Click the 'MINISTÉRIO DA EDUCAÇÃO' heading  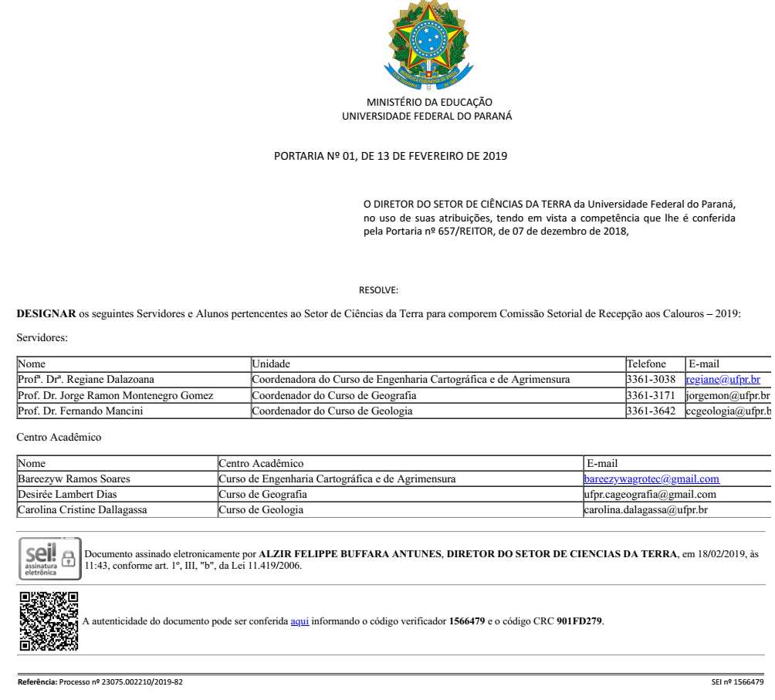click(429, 102)
